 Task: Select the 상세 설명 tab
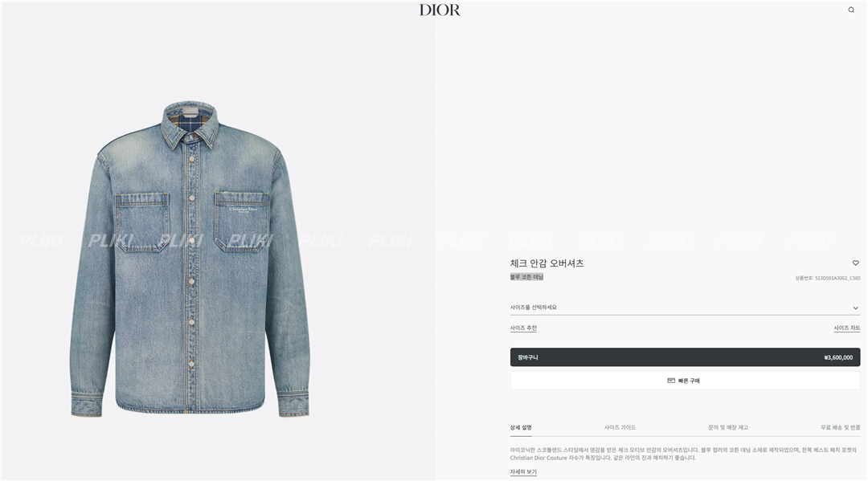(521, 427)
